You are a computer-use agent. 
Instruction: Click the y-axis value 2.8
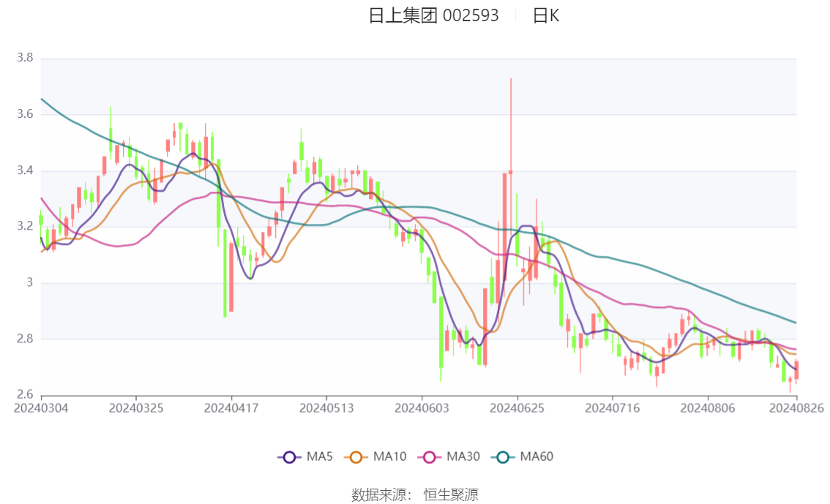25,339
